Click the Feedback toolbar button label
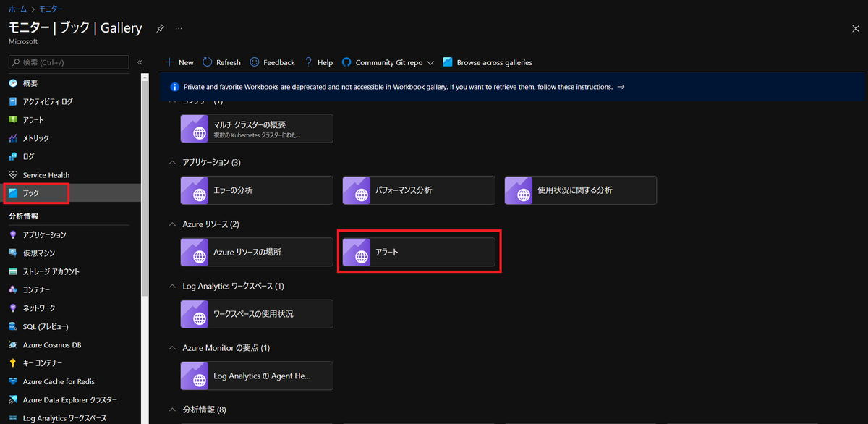 [x=279, y=63]
